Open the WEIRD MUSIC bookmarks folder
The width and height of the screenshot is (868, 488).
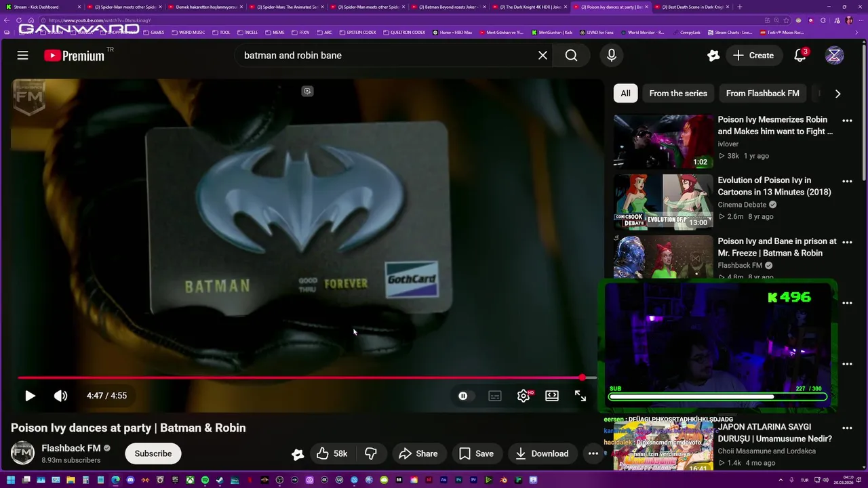pyautogui.click(x=189, y=32)
